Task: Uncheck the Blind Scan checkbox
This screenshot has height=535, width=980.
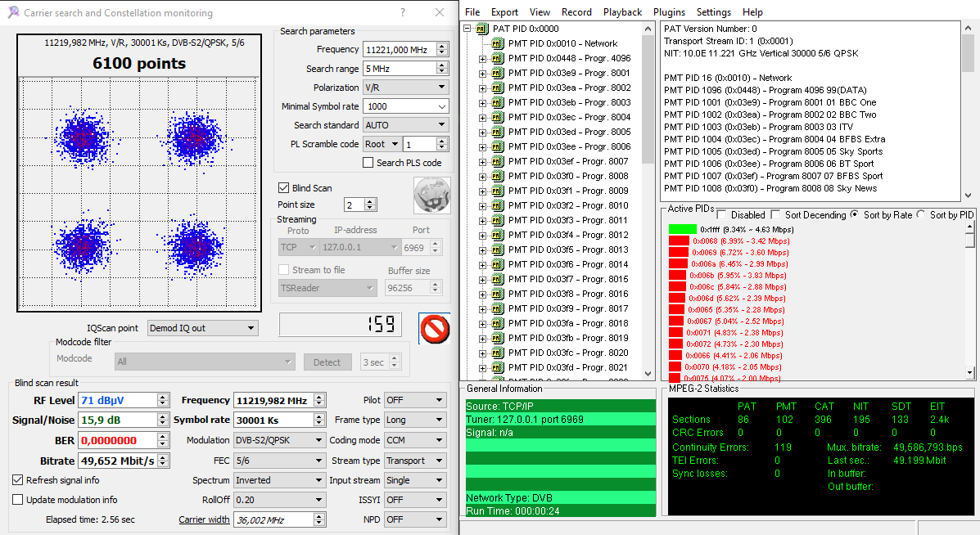Action: 284,188
